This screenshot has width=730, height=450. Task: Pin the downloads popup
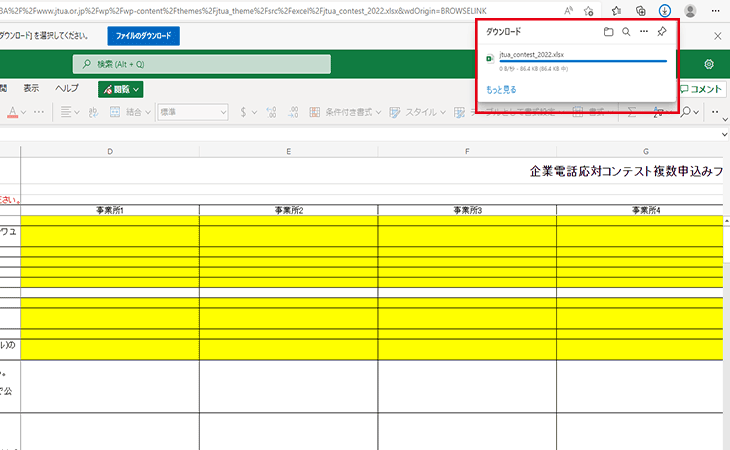(x=662, y=32)
